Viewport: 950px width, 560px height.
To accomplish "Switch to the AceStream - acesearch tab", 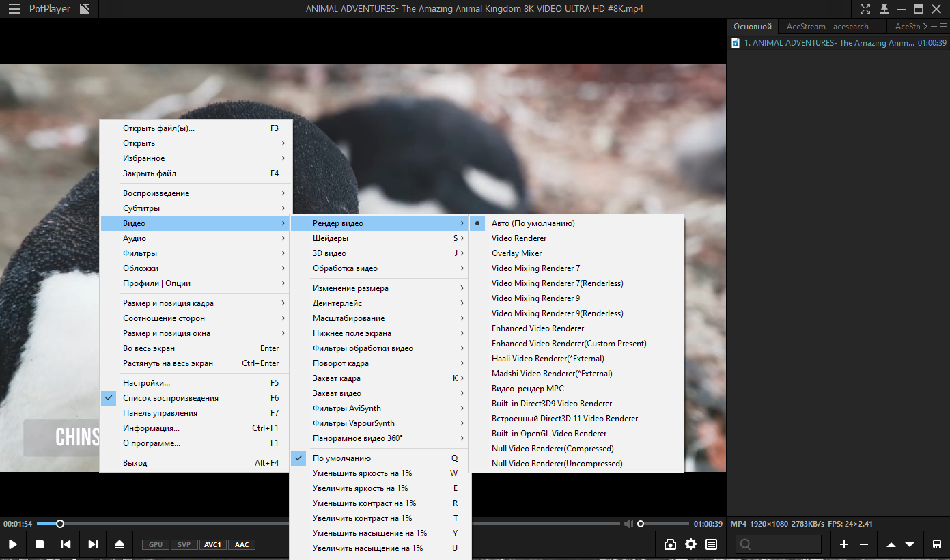I will coord(828,27).
